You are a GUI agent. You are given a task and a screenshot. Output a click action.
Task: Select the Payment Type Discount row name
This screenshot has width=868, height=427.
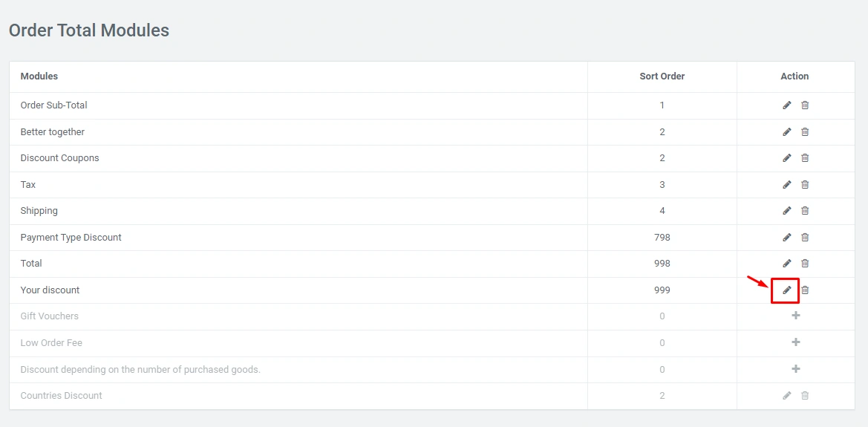pyautogui.click(x=71, y=238)
